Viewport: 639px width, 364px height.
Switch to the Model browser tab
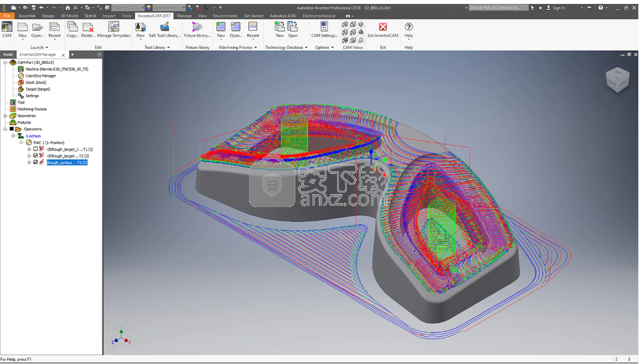tap(8, 55)
